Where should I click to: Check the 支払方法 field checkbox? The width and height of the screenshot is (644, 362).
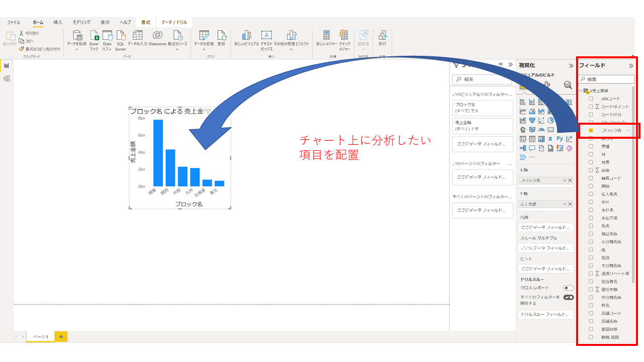pos(591,218)
